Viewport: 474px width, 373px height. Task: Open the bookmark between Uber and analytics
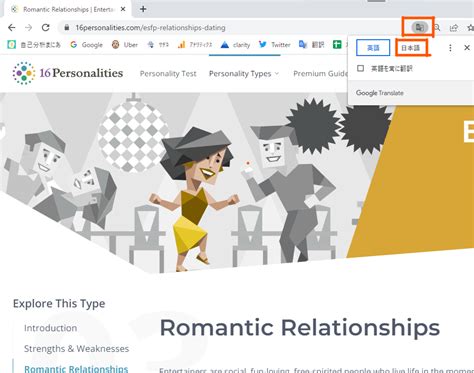(x=158, y=45)
